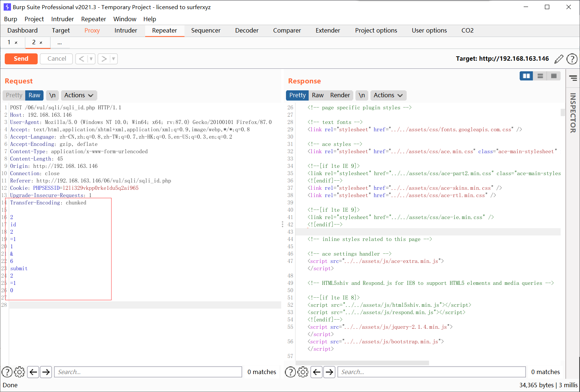Screen dimensions: 580x392
Task: Click the orange Send button
Action: tap(21, 59)
